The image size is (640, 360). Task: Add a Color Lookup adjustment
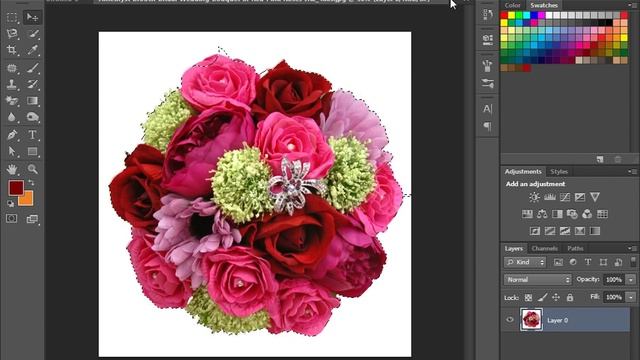(602, 214)
